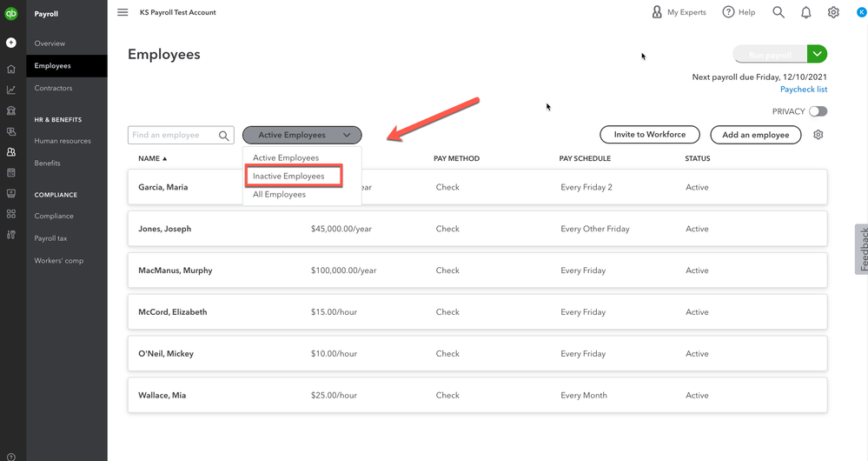Select Active Employees from the list
Viewport: 868px width, 461px height.
tap(286, 158)
